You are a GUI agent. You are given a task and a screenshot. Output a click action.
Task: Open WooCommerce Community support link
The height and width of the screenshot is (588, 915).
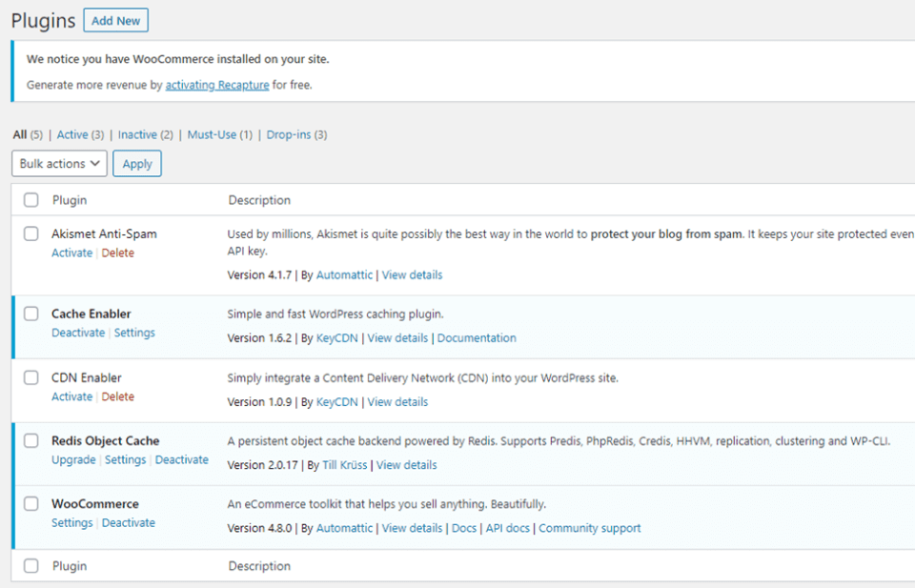tap(589, 529)
